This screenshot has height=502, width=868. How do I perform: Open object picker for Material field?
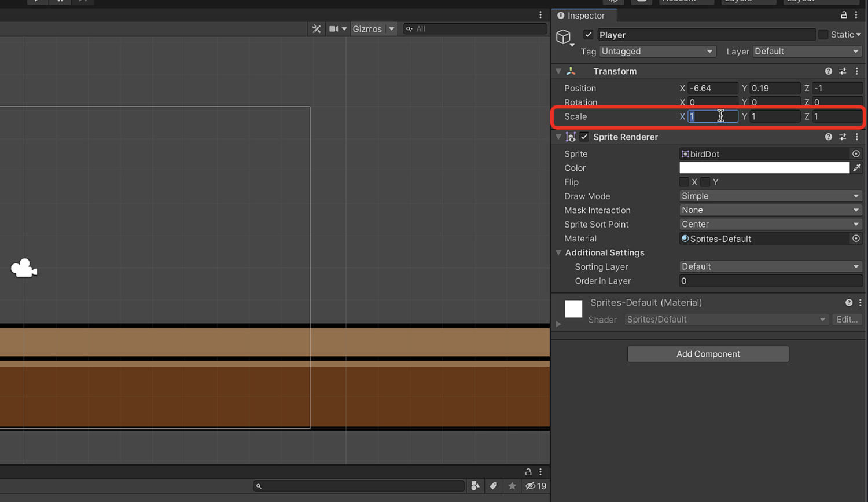(x=856, y=239)
